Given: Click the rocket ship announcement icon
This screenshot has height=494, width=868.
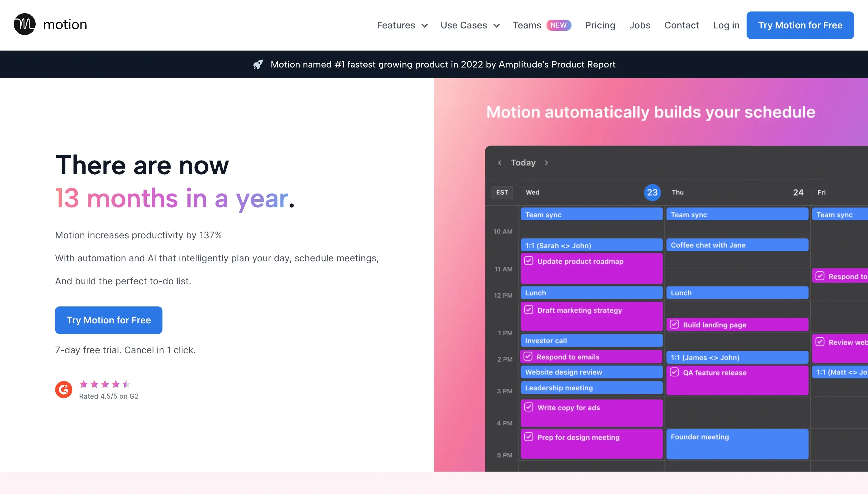Looking at the screenshot, I should (x=258, y=64).
